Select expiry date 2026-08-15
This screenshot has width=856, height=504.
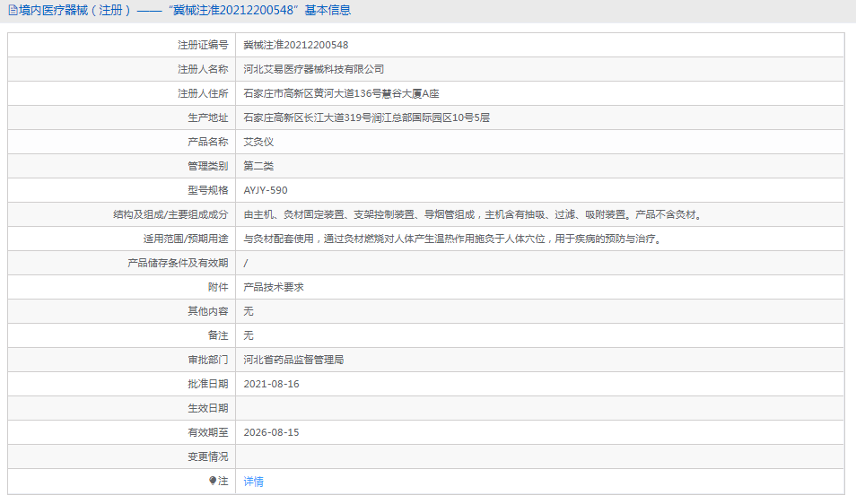pyautogui.click(x=271, y=432)
